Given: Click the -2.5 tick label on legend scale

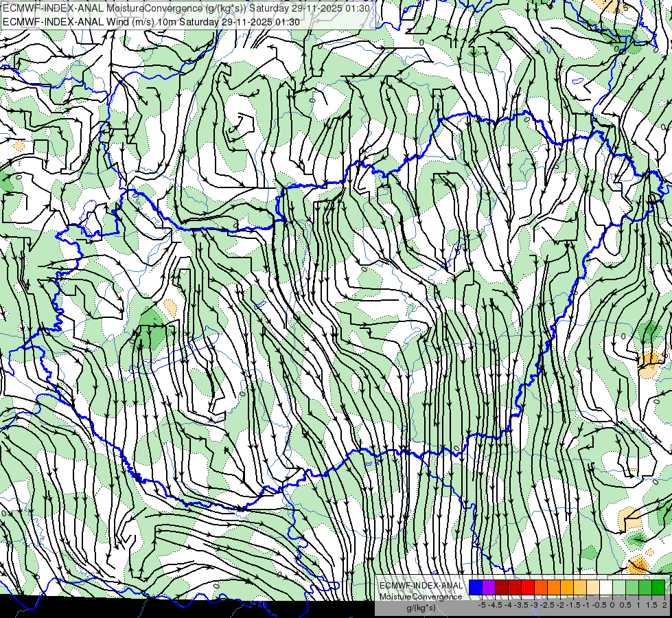Looking at the screenshot, I should 547,605.
